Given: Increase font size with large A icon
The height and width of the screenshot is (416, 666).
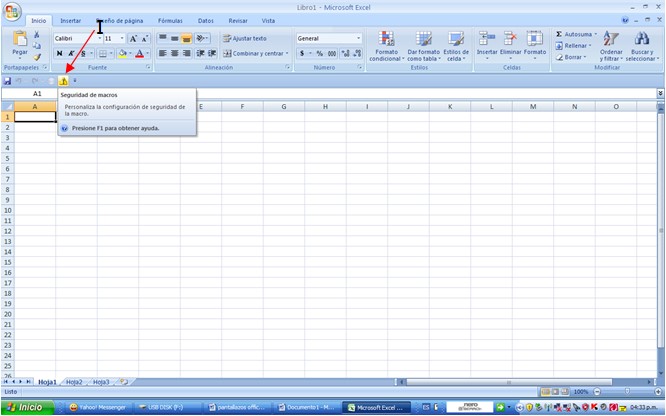Looking at the screenshot, I should pos(133,39).
